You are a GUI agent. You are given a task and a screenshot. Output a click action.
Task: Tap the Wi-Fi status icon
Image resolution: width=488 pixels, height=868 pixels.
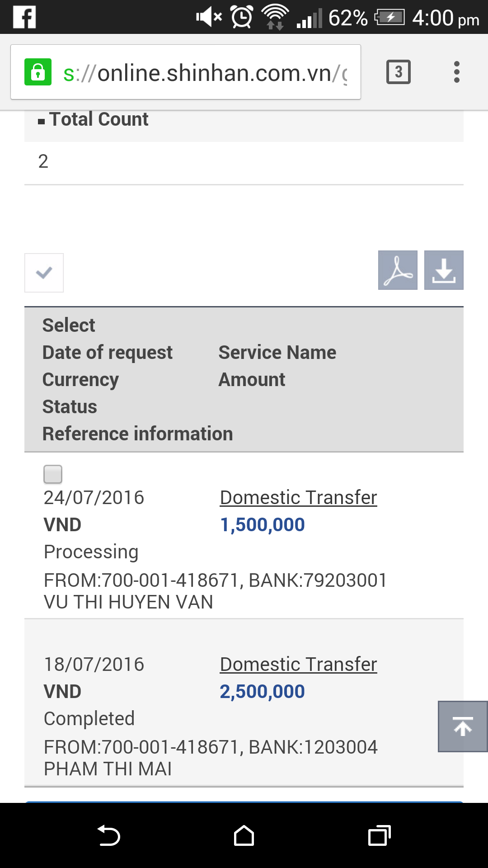click(275, 17)
